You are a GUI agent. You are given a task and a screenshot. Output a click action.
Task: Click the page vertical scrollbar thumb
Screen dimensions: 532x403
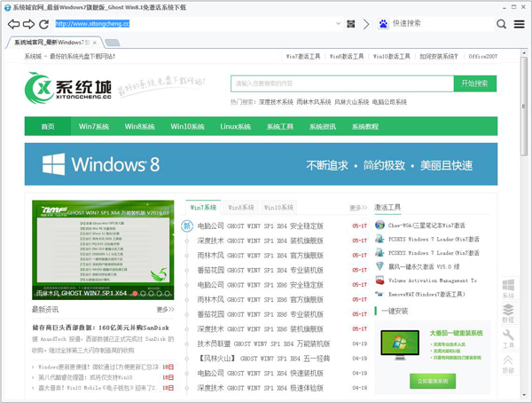pos(524,107)
